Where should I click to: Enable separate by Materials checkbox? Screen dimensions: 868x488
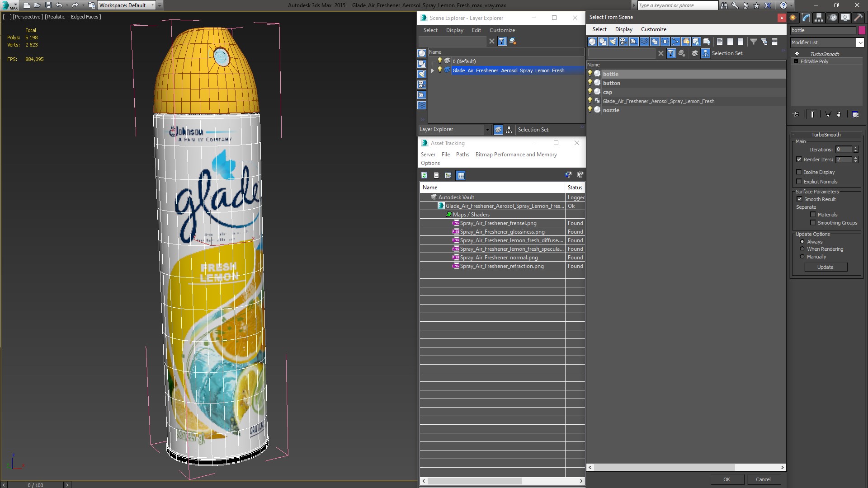coord(813,215)
